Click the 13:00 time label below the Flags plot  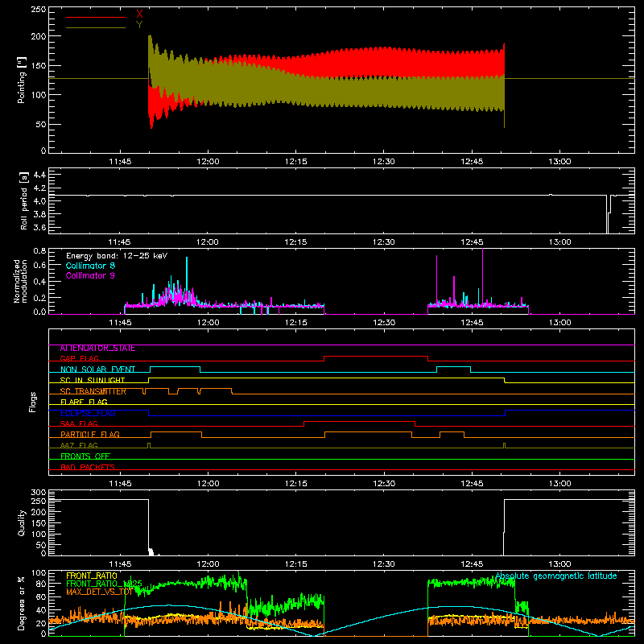tap(559, 484)
